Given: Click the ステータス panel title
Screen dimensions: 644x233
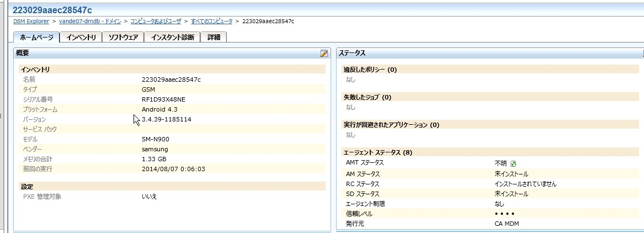Looking at the screenshot, I should (352, 53).
